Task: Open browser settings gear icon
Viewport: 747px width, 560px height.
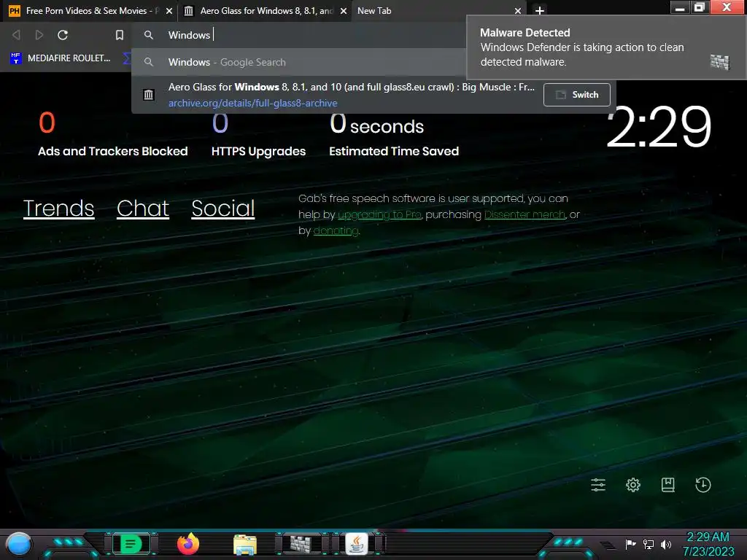Action: [633, 485]
